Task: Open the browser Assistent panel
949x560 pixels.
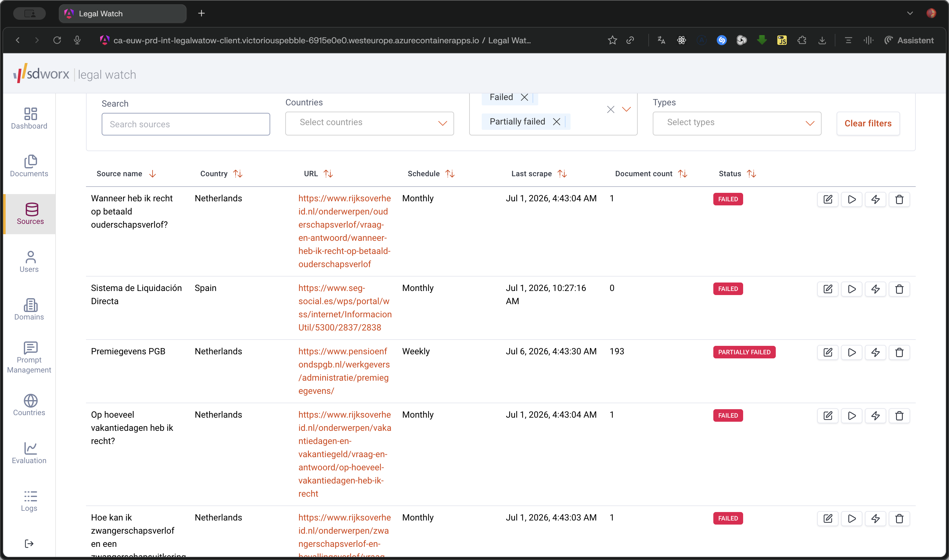Action: coord(909,40)
